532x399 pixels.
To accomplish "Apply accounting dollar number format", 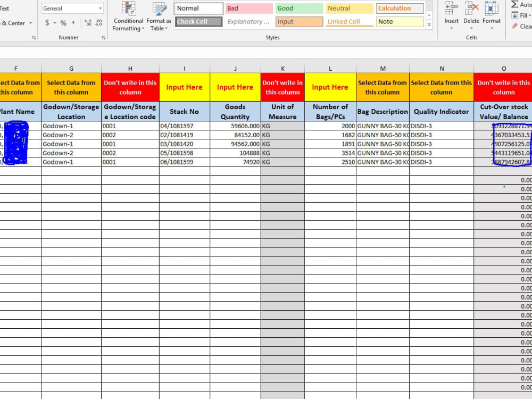I will click(x=47, y=23).
